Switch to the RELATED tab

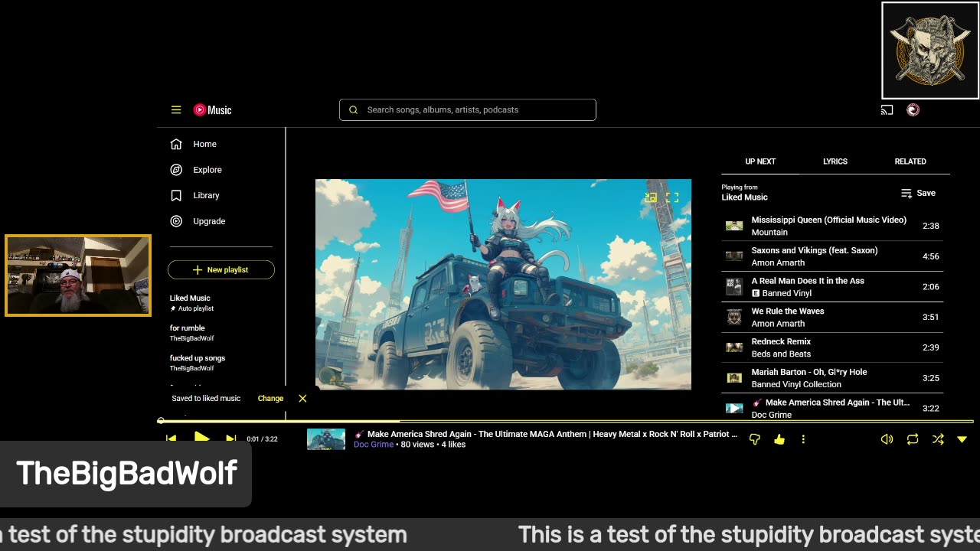click(x=910, y=161)
